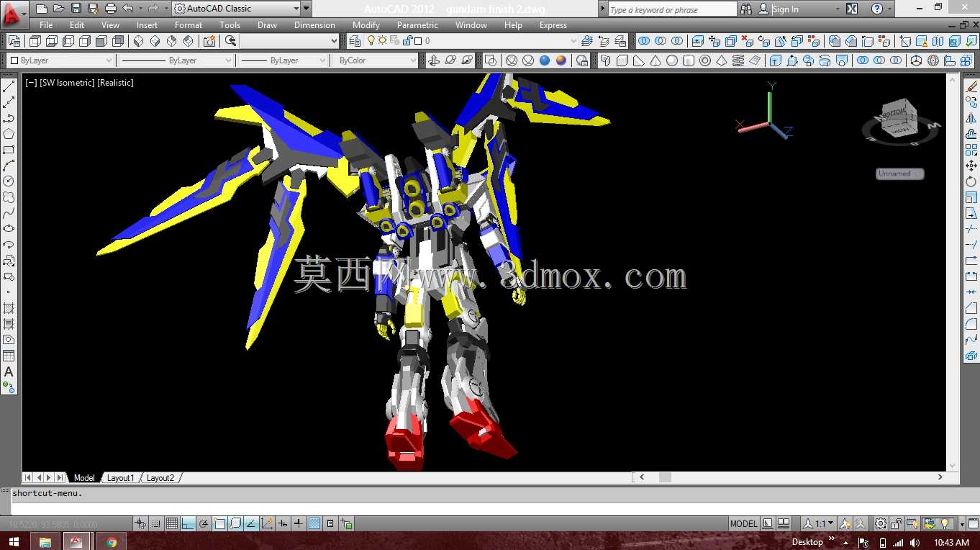
Task: Open File Explorer from the taskbar
Action: click(x=45, y=542)
